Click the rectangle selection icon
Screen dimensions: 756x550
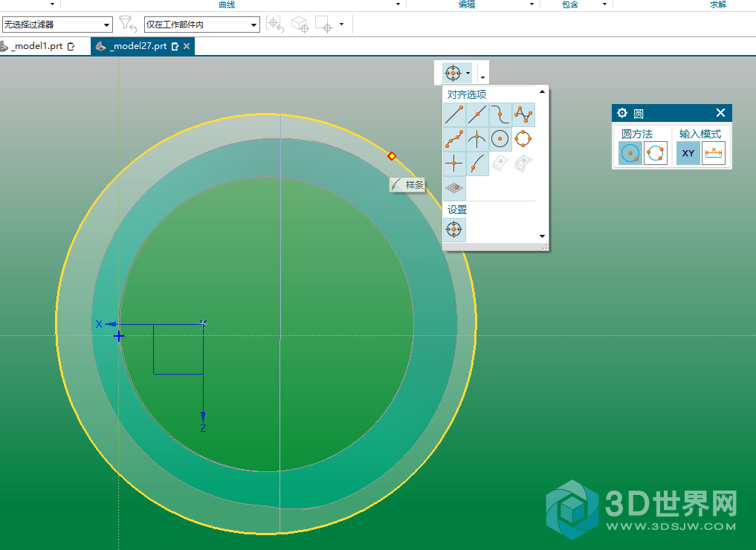323,24
